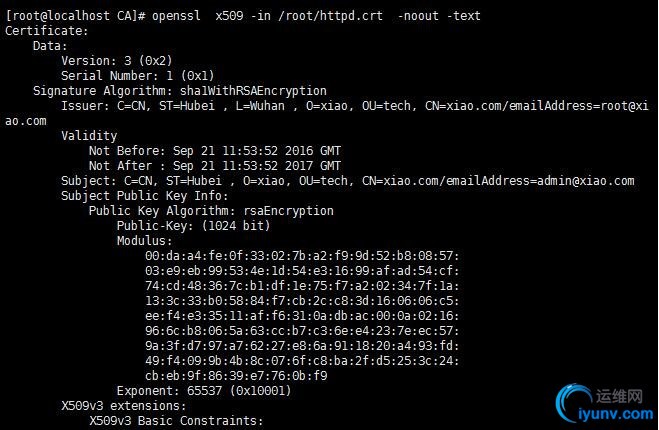Click the Not Before date line
Screen dimensions: 659x430
click(215, 151)
